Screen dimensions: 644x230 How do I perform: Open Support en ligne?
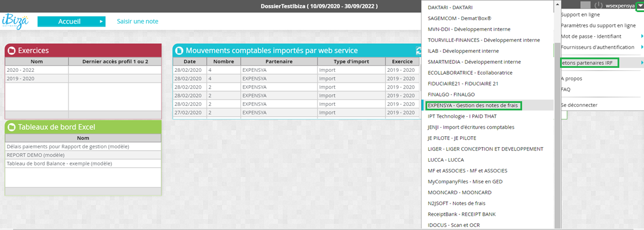point(581,14)
